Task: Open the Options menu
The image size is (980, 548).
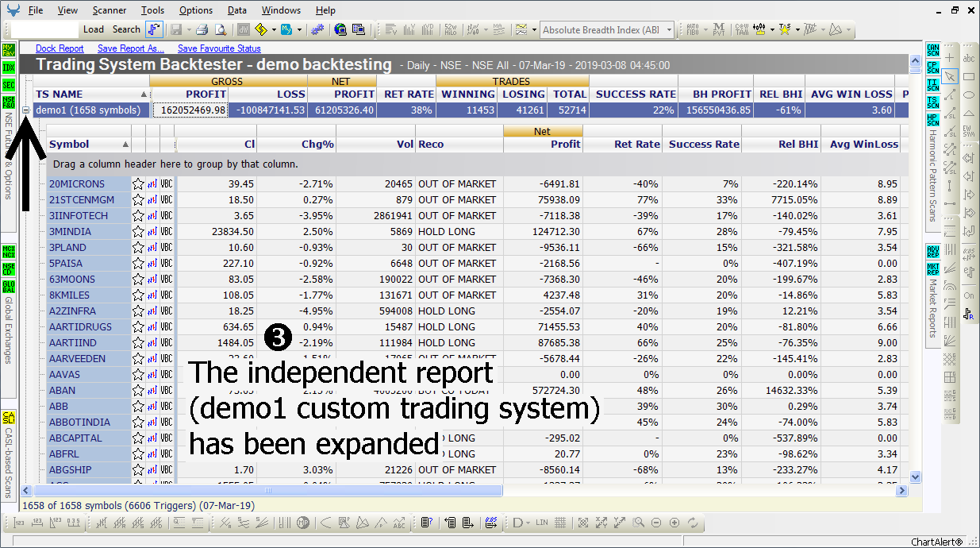Action: coord(195,10)
